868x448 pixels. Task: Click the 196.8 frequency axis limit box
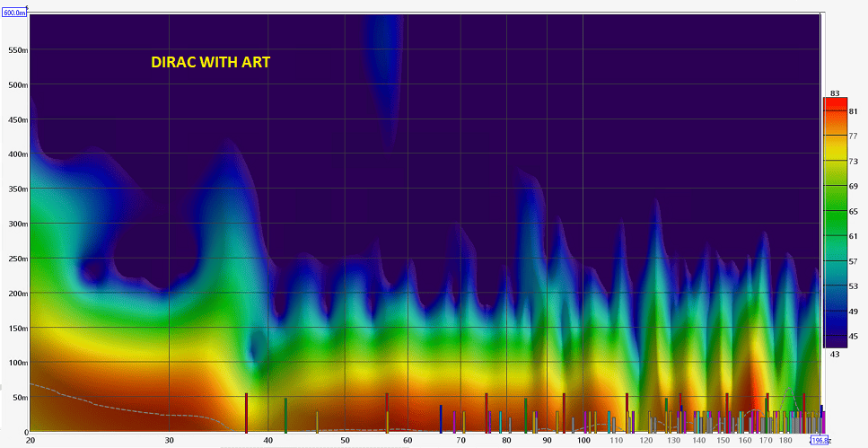[x=820, y=440]
